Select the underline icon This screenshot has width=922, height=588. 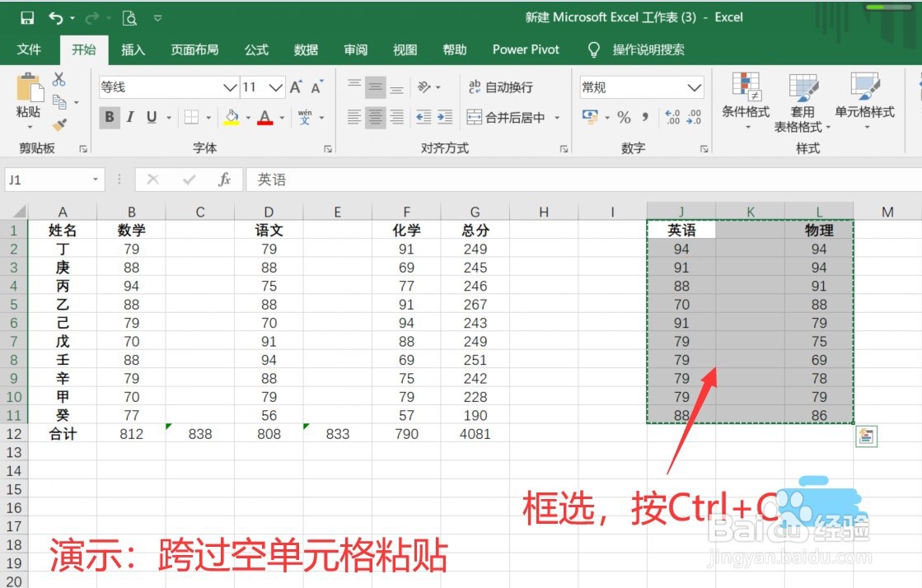pos(152,117)
